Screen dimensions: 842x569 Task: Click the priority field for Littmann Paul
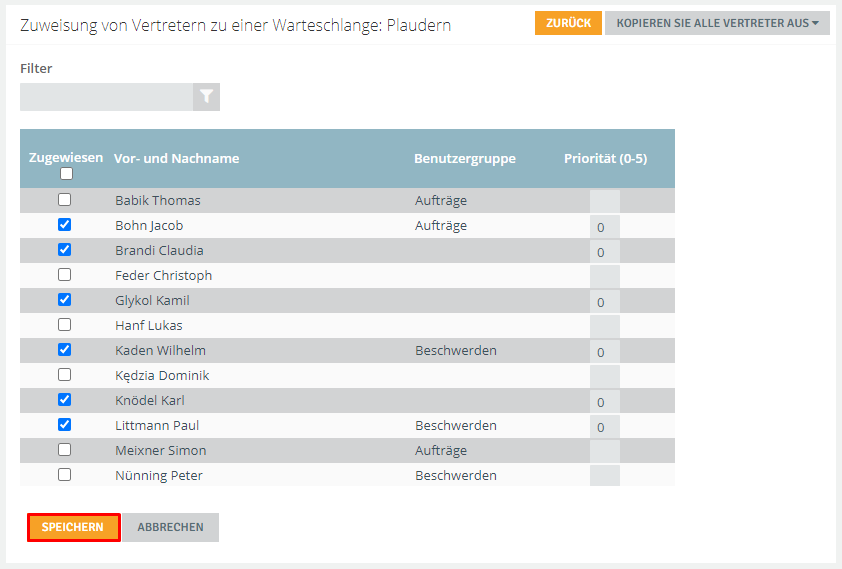[x=605, y=427]
